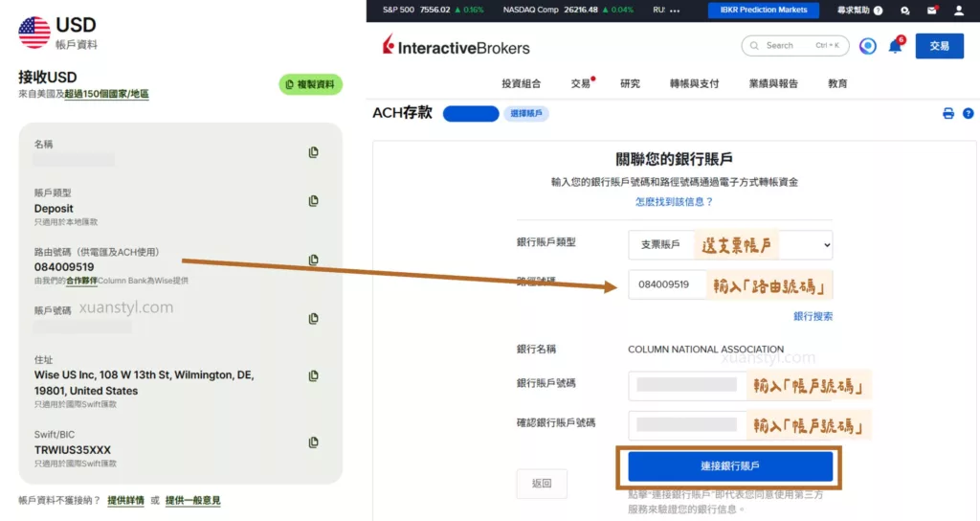The width and height of the screenshot is (980, 521).
Task: Click the S&P 500 ticker value
Action: pos(435,10)
